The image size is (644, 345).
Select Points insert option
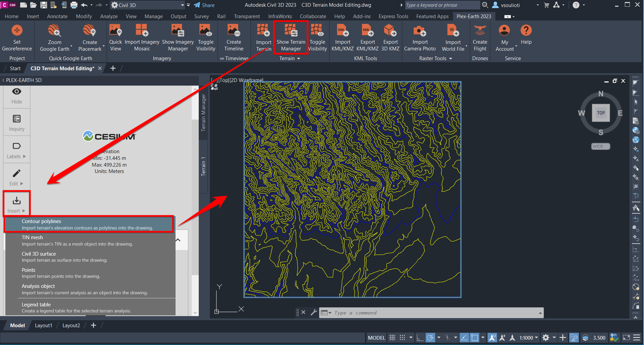(90, 273)
